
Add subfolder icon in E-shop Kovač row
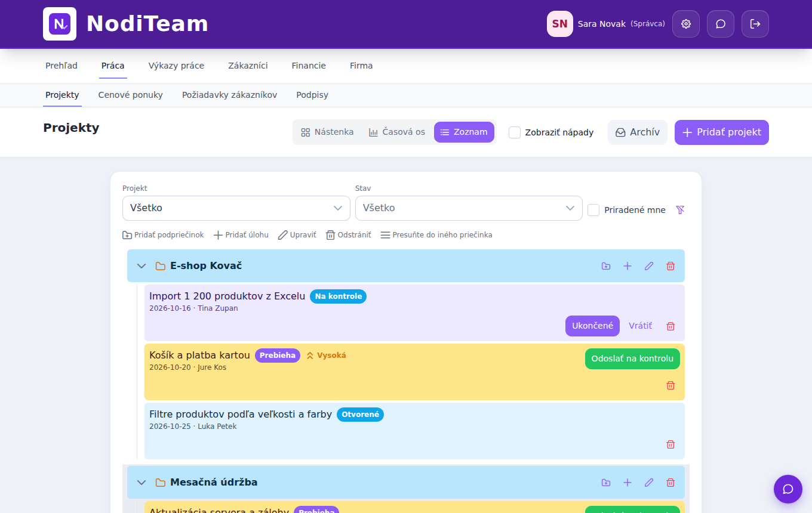pos(606,266)
